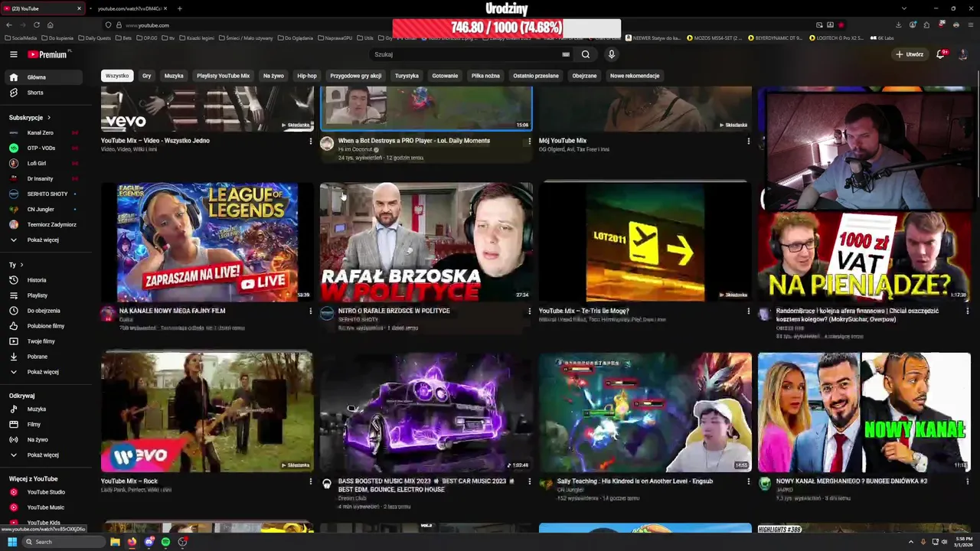This screenshot has width=980, height=551.
Task: Click the search magnifier button
Action: point(586,54)
